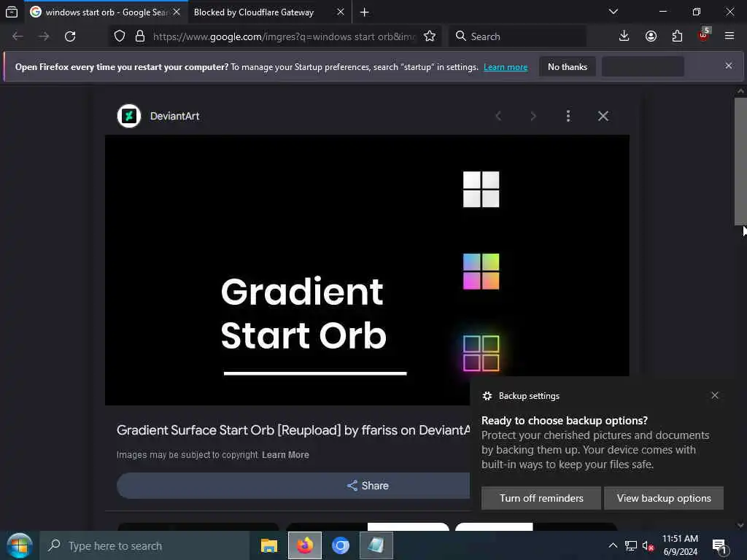The width and height of the screenshot is (747, 560).
Task: Open the Windows Start orb
Action: pos(19,545)
